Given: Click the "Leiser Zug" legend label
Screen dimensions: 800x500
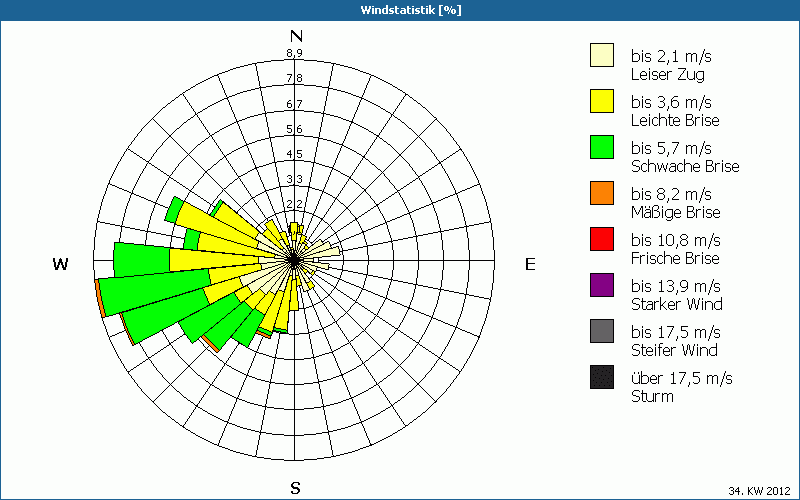Looking at the screenshot, I should pyautogui.click(x=668, y=74).
